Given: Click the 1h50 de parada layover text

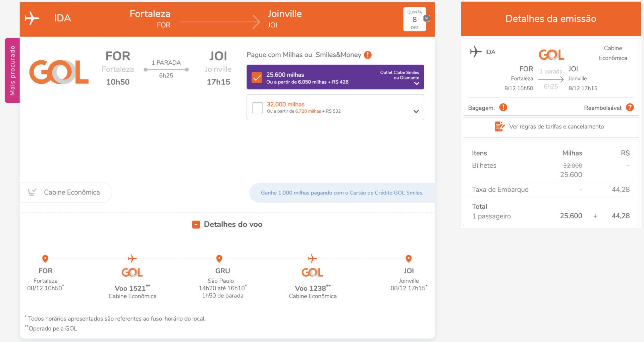Looking at the screenshot, I should click(223, 296).
